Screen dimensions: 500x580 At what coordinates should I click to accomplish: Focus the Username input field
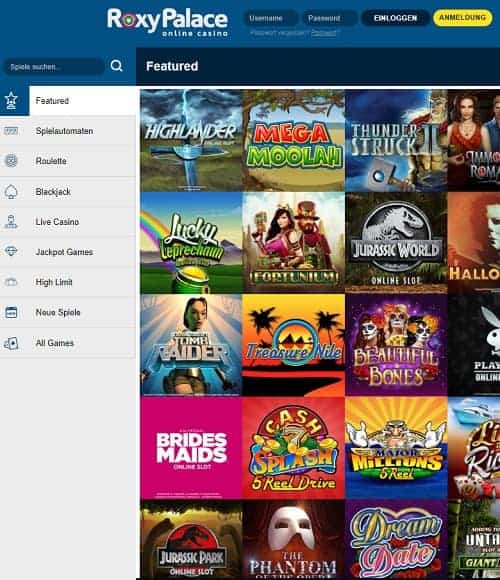271,18
